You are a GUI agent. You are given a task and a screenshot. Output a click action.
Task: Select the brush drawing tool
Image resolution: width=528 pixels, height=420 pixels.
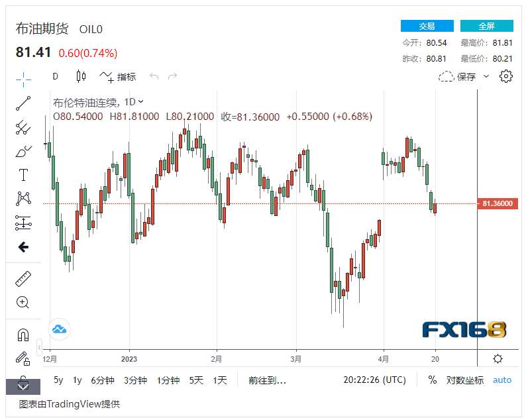click(x=23, y=151)
